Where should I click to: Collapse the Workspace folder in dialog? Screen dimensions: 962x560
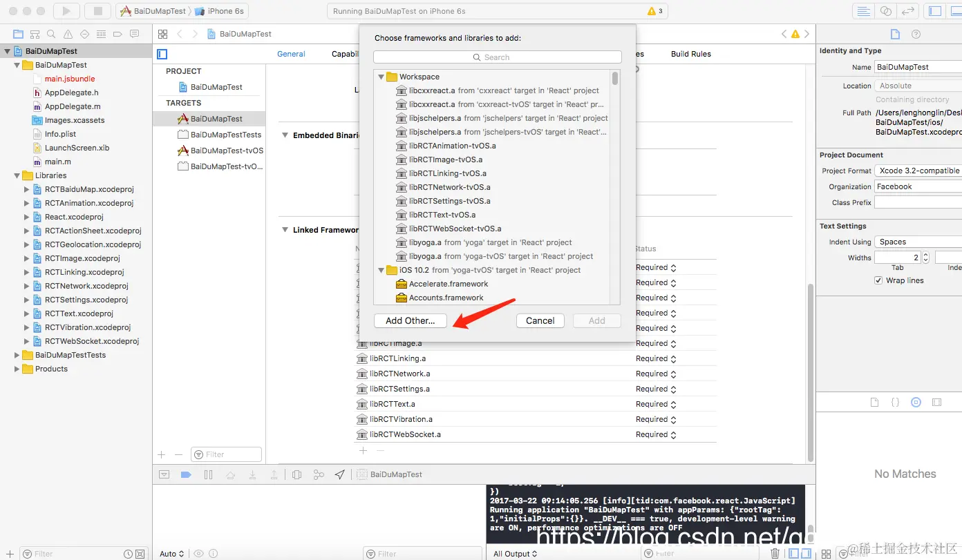point(381,77)
